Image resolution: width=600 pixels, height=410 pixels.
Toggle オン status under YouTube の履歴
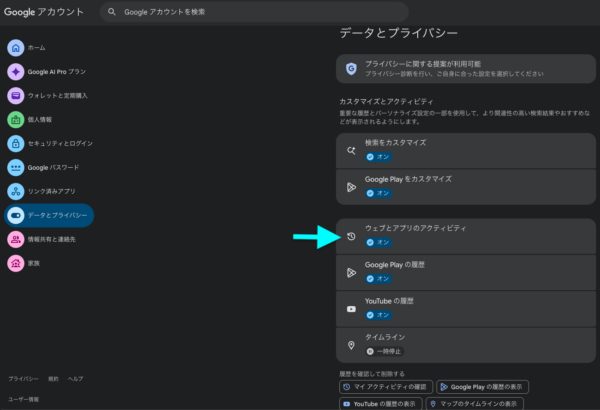[378, 315]
